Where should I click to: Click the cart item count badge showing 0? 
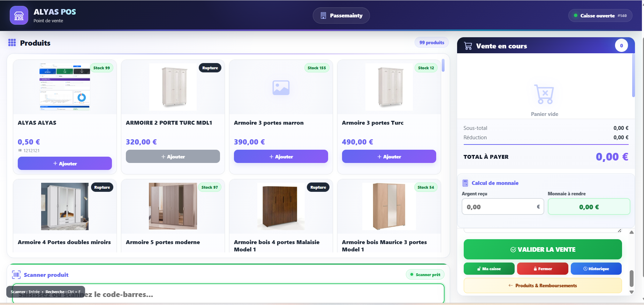(621, 46)
